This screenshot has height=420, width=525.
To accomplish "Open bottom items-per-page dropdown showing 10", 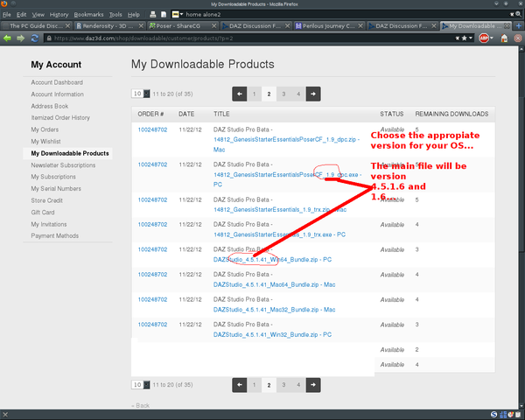I will 141,385.
